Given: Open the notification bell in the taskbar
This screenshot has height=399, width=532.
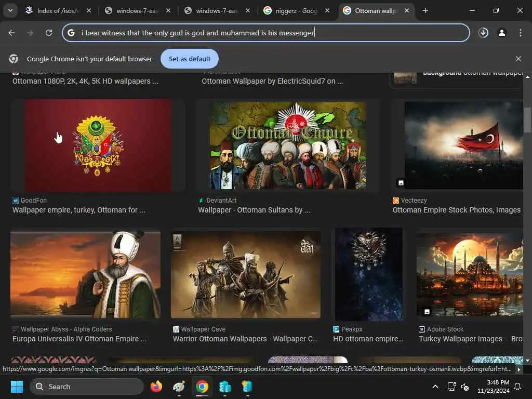Looking at the screenshot, I should [518, 387].
